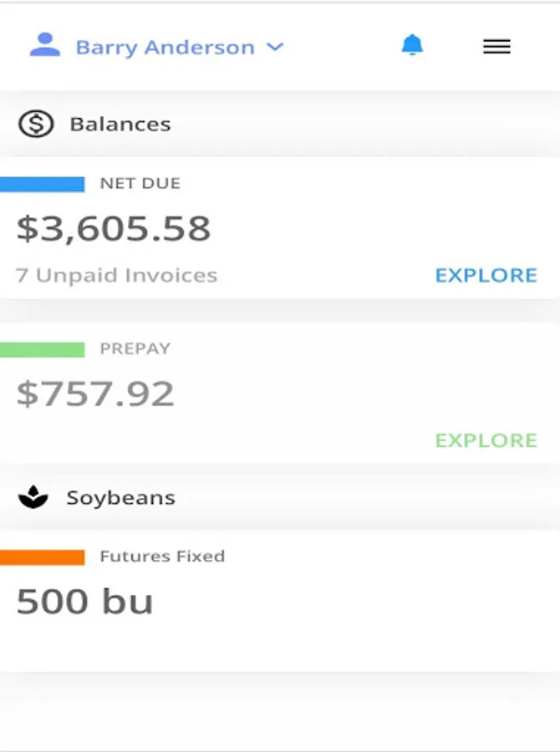Expand the account chevron beside Barry Anderson
This screenshot has height=752, width=560.
pyautogui.click(x=276, y=47)
